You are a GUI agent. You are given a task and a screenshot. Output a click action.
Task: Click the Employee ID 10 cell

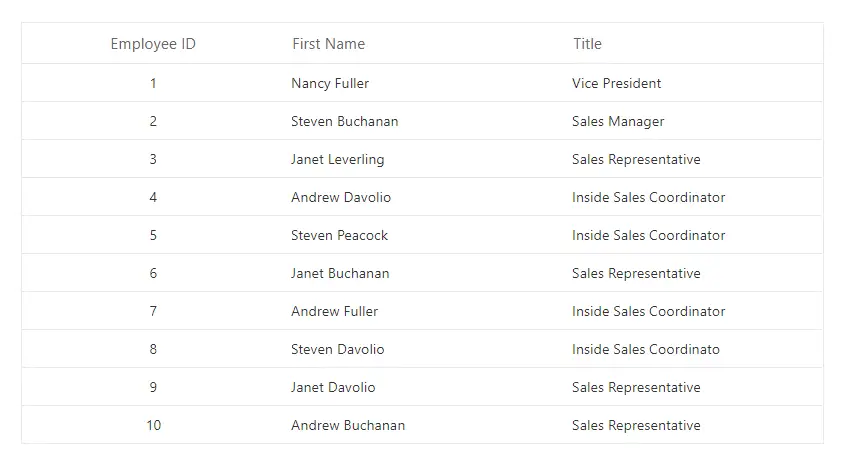pos(153,426)
